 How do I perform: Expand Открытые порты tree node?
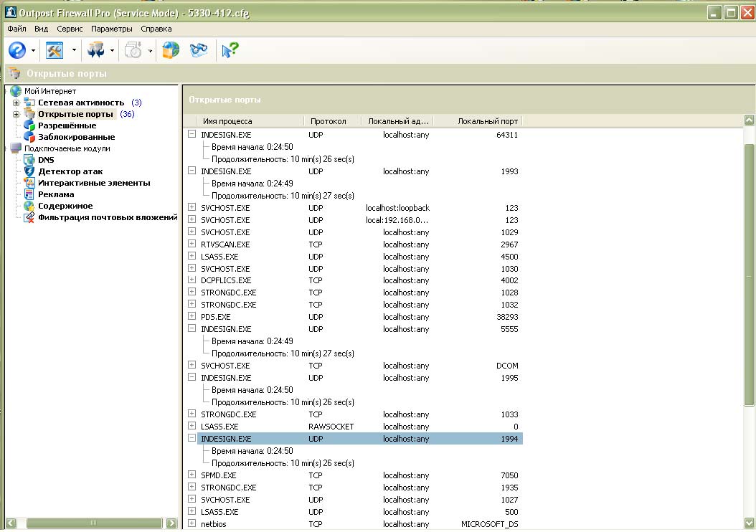click(x=16, y=114)
